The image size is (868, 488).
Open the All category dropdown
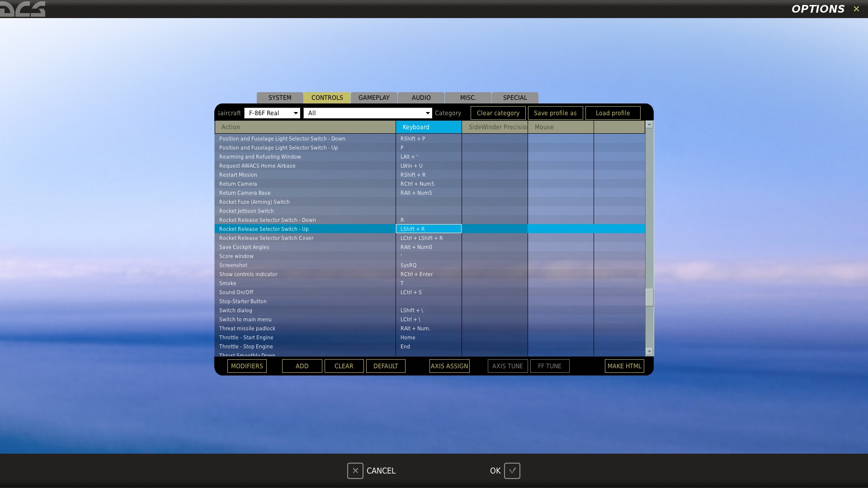pyautogui.click(x=368, y=113)
